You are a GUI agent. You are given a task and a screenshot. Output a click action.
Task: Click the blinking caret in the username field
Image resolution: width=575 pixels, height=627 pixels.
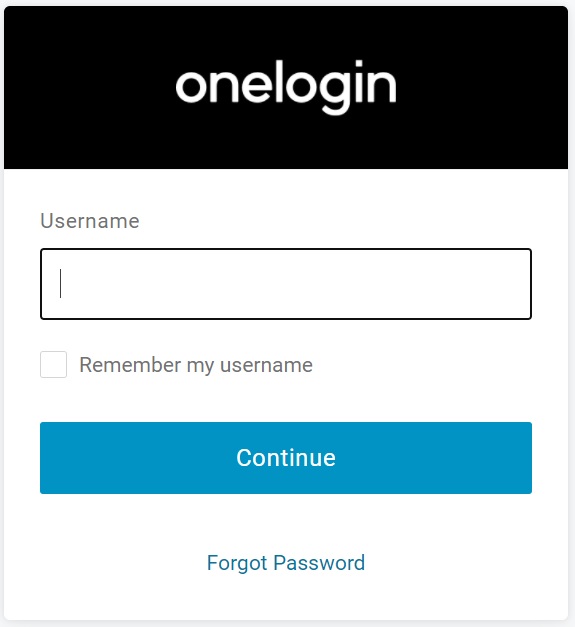tap(60, 284)
